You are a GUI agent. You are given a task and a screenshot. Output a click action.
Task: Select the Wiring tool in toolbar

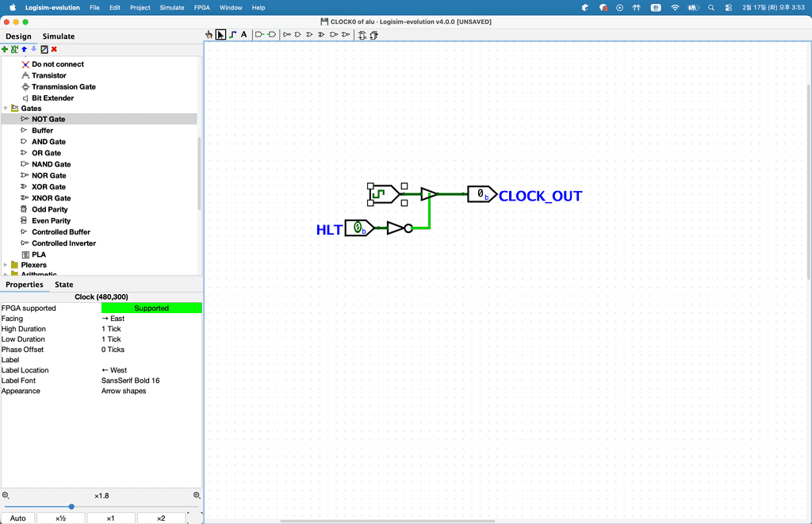232,35
